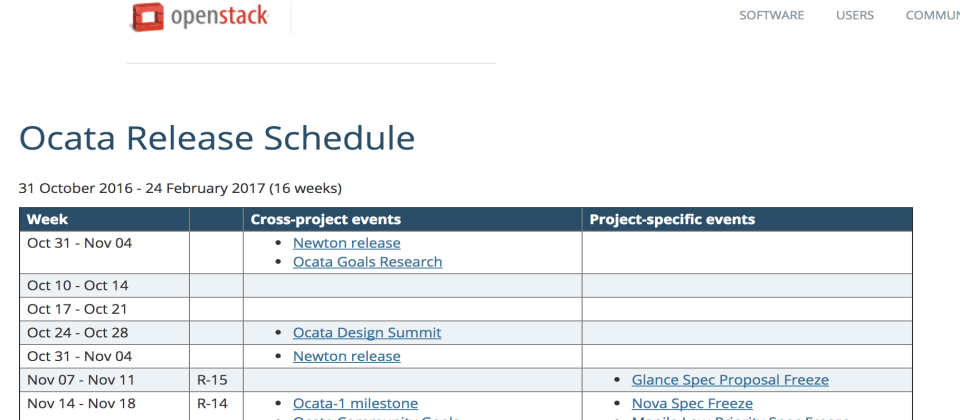Select the Nov 07 - Nov 11 cell

coord(104,380)
